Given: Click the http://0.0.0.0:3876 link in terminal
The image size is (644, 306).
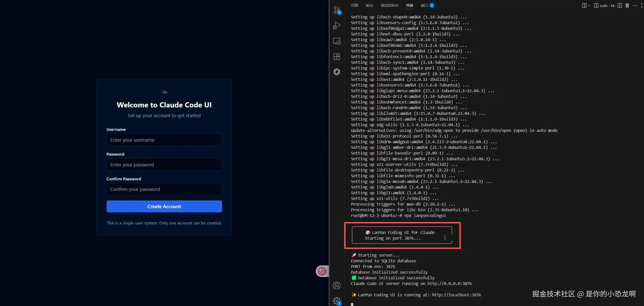Looking at the screenshot, I should (x=449, y=284).
